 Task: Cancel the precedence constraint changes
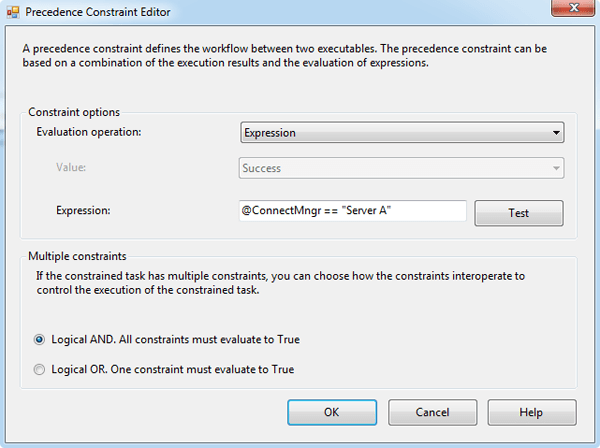tap(433, 412)
